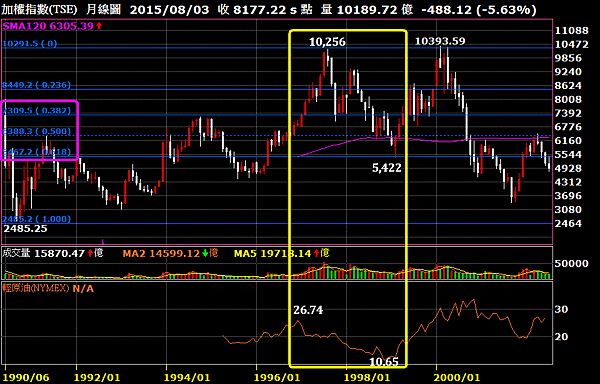
Task: Select the MA2 14599.12 volume average label
Action: (x=161, y=253)
